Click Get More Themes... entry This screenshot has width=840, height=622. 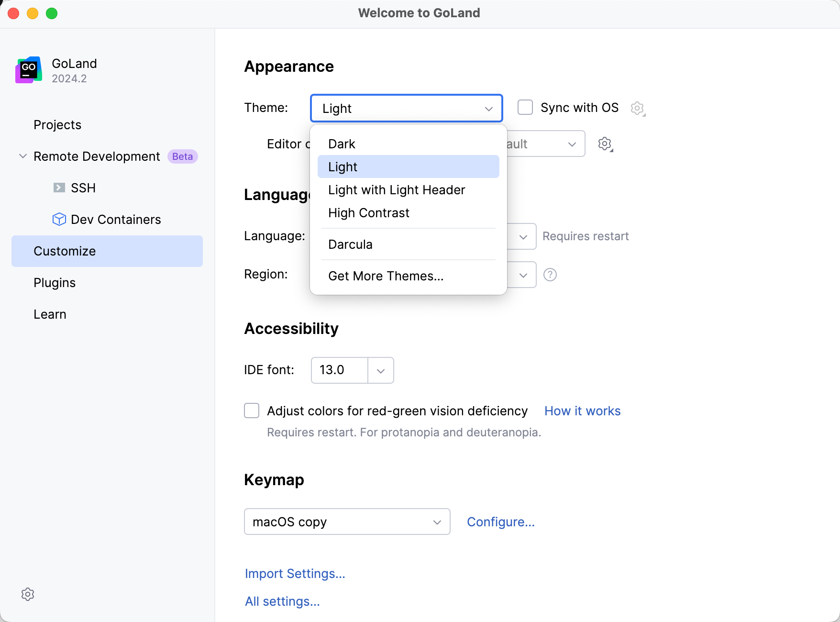coord(409,276)
